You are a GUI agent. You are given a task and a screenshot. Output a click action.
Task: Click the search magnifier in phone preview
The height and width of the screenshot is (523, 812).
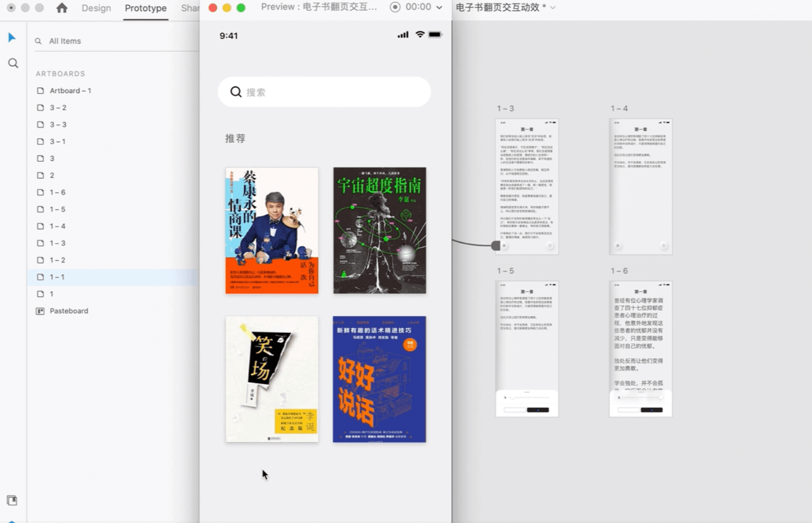(x=235, y=92)
